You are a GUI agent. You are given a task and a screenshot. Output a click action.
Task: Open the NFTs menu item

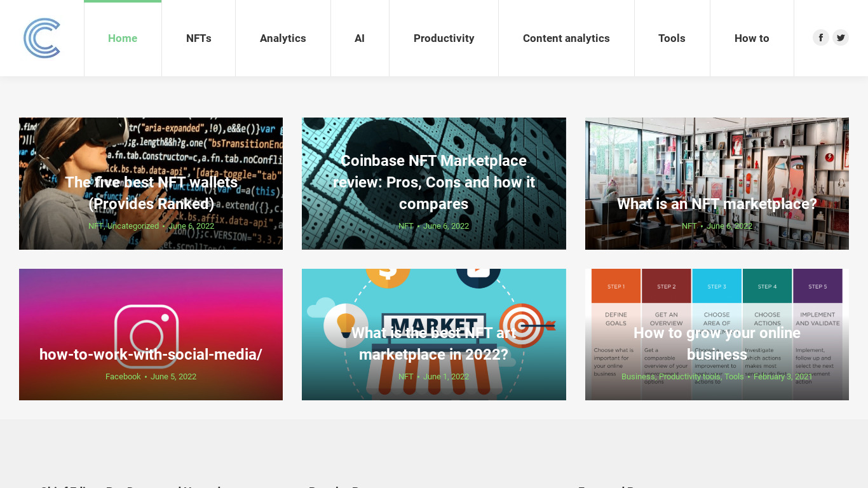[x=199, y=38]
